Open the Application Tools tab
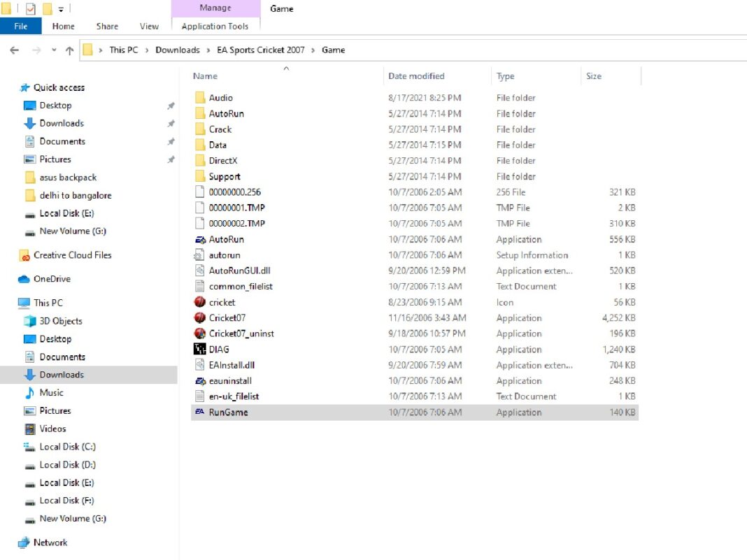Viewport: 747px width, 560px height. pos(215,27)
